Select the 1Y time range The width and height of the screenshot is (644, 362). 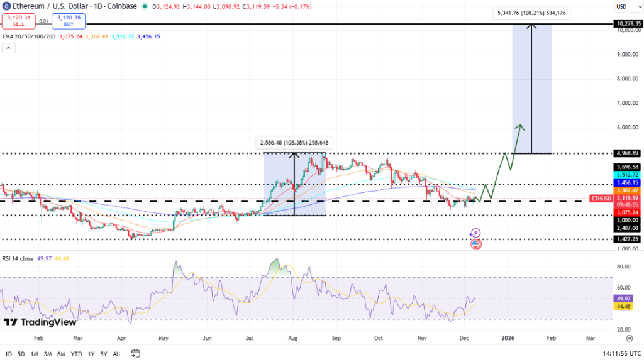[x=91, y=354]
